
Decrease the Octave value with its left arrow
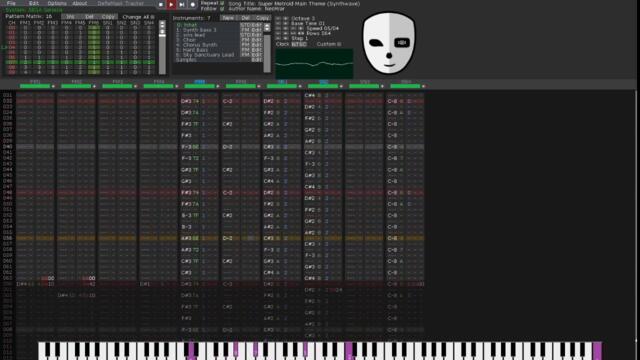tap(278, 18)
